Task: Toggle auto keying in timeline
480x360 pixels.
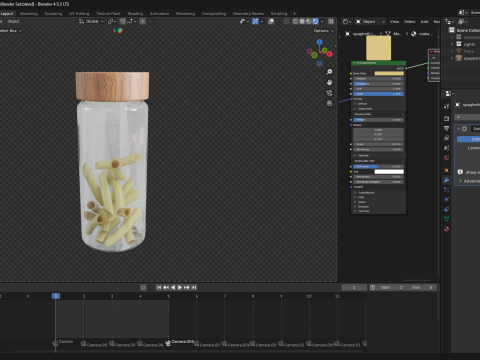Action: pos(143,287)
